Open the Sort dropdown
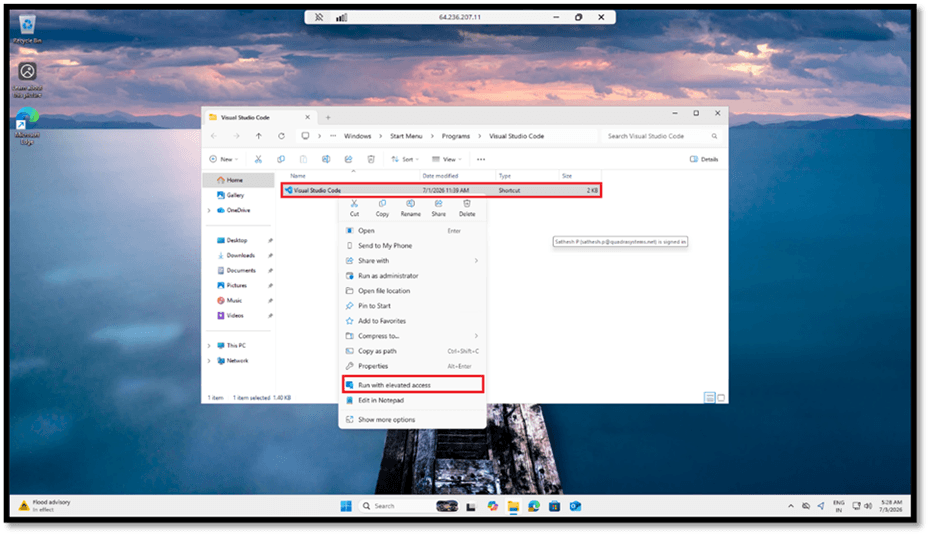This screenshot has width=929, height=535. tap(405, 159)
